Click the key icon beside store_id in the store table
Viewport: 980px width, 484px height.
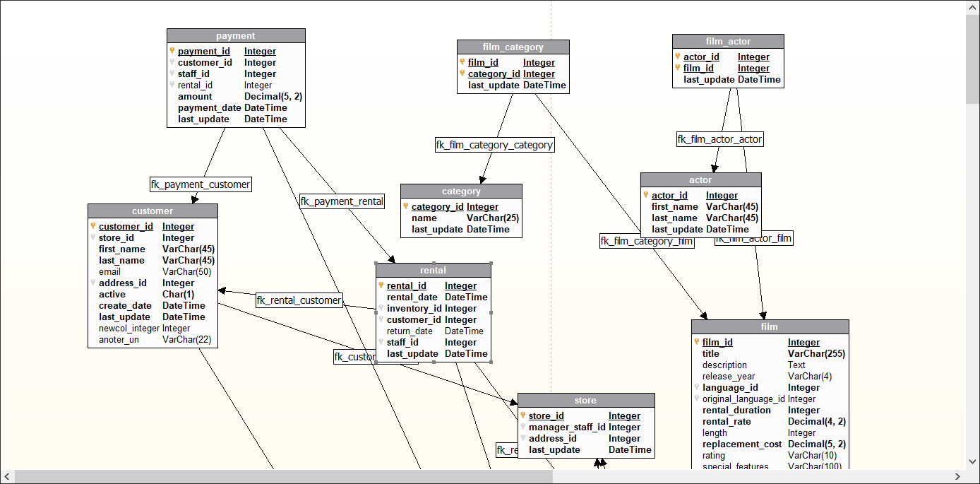(522, 415)
